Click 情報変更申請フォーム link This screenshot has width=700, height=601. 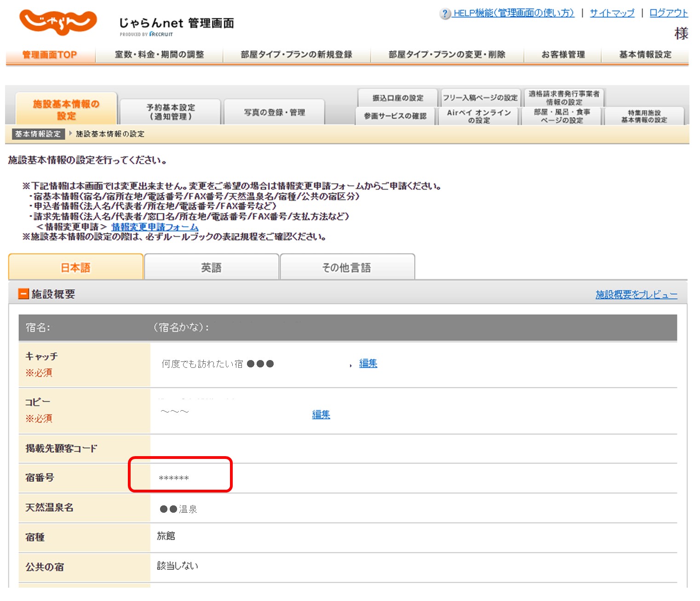pos(155,227)
